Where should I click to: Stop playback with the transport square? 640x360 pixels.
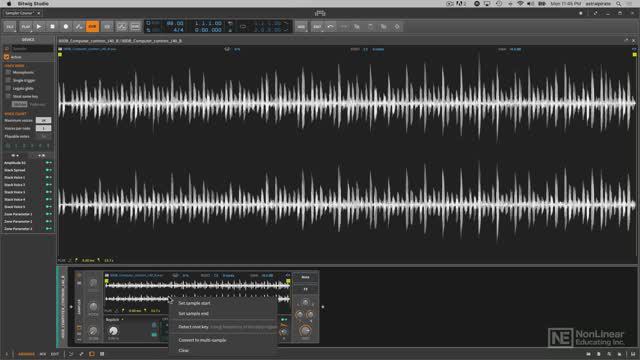coord(52,27)
